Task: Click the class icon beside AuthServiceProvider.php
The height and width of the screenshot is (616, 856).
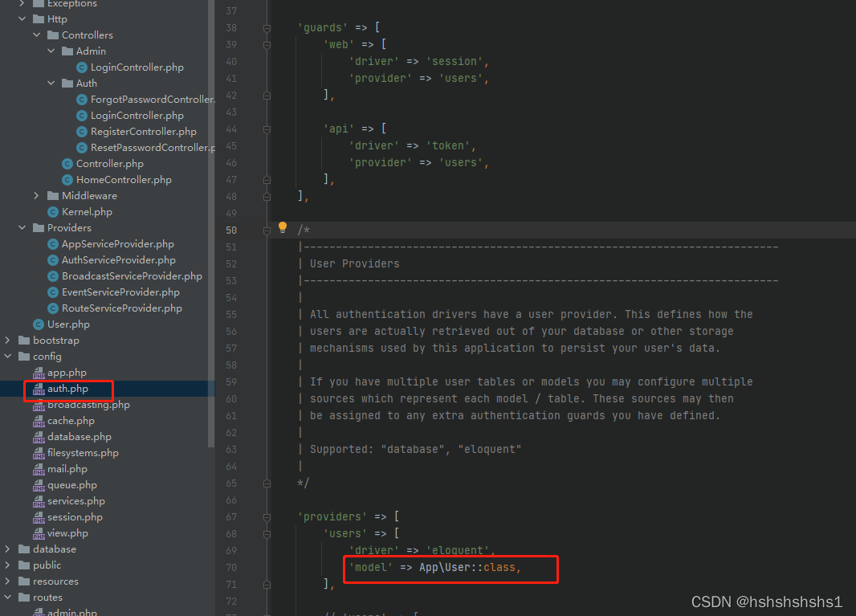Action: (x=53, y=260)
